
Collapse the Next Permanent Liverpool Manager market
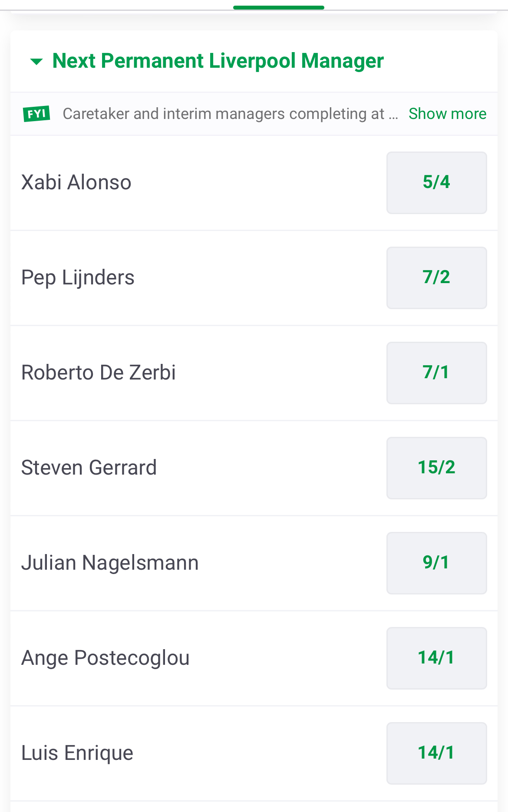36,62
